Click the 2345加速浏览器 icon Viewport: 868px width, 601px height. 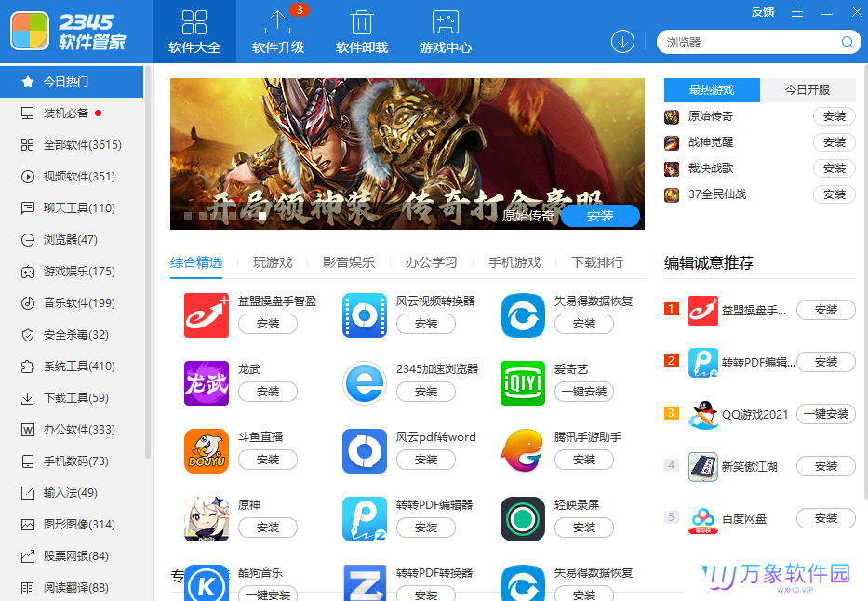click(365, 383)
